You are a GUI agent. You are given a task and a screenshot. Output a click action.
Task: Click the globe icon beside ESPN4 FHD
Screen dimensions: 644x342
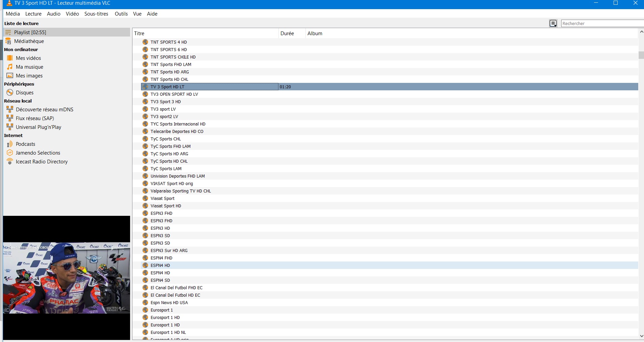pyautogui.click(x=145, y=258)
